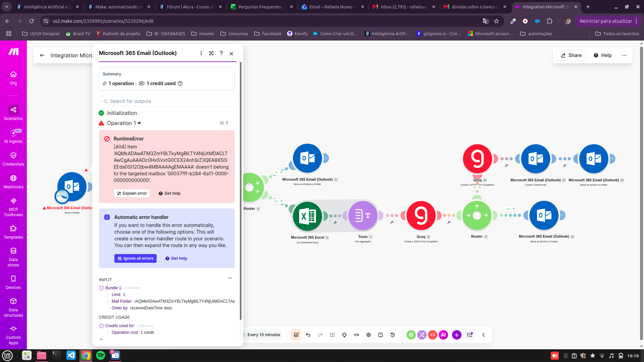Open help for the Outlook module panel
Viewport: 644px width, 362px height.
click(x=221, y=53)
